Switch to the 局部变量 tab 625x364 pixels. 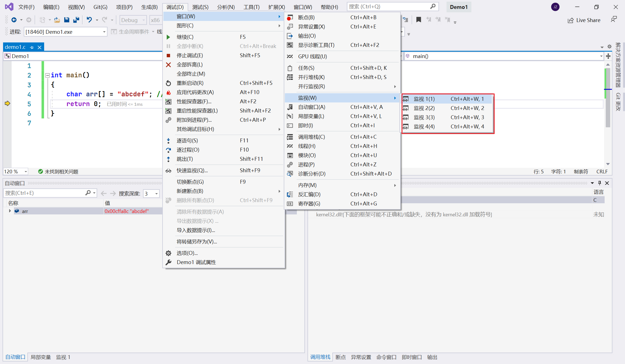pyautogui.click(x=40, y=357)
